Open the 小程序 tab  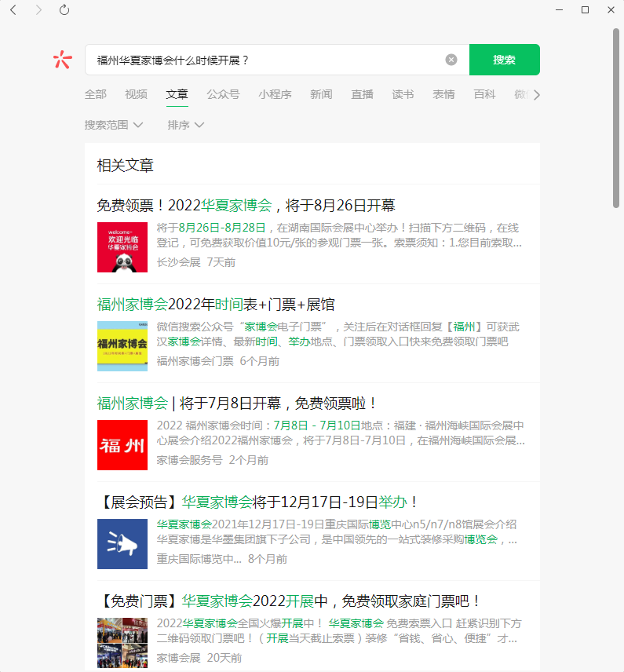point(276,94)
